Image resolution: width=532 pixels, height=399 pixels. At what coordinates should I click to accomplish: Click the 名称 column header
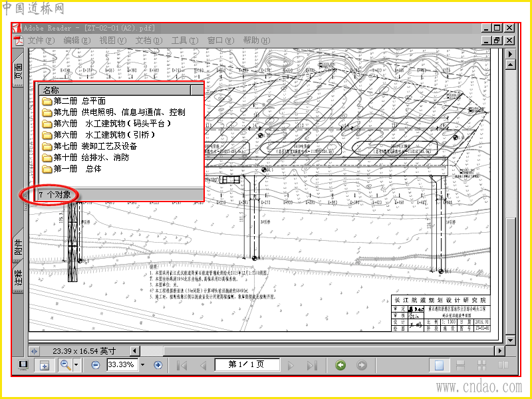pos(115,90)
